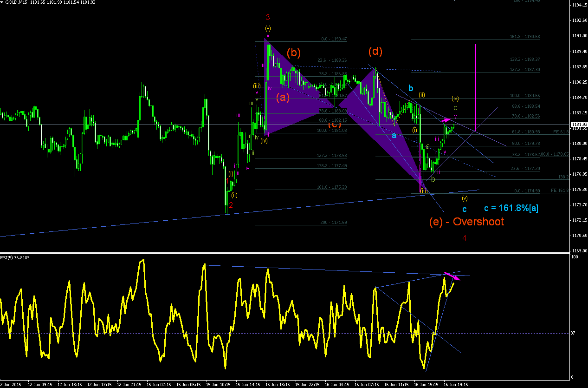Select the "200 - 1171.69" Fibonacci level label

[333, 223]
